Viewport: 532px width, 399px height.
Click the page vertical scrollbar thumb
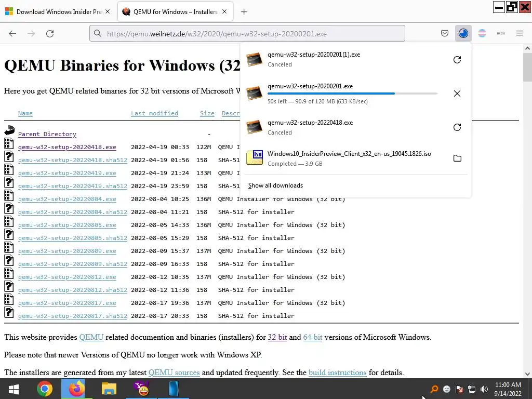point(527,67)
